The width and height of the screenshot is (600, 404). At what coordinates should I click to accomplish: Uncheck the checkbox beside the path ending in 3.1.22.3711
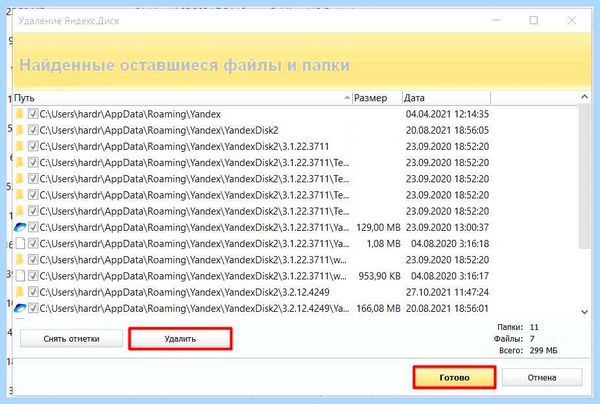click(x=33, y=147)
